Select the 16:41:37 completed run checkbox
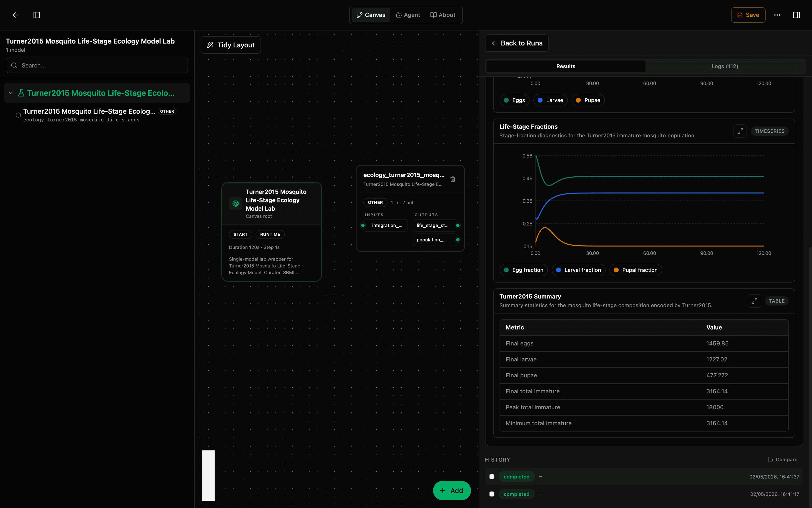This screenshot has height=508, width=812. (492, 476)
